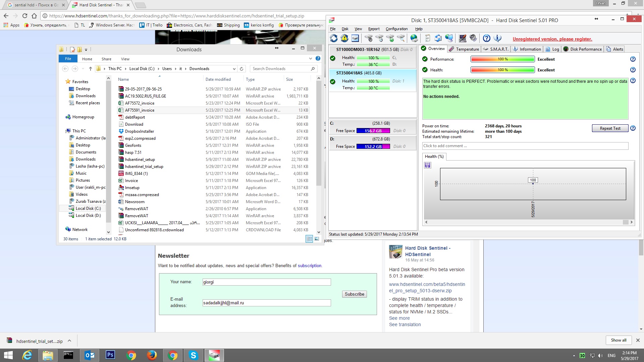Switch Explorer to details view layout

pos(309,239)
